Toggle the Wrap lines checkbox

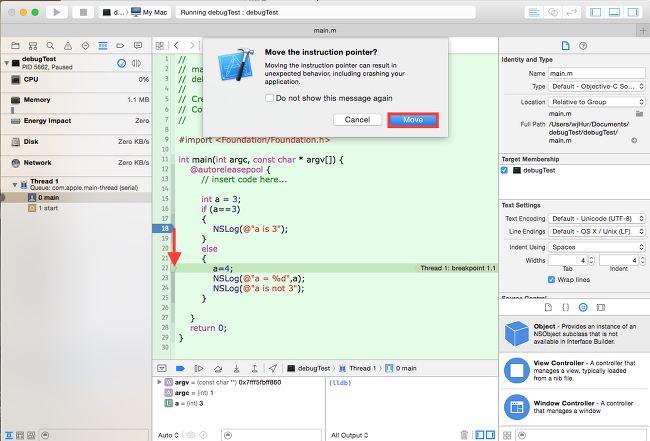pyautogui.click(x=551, y=280)
